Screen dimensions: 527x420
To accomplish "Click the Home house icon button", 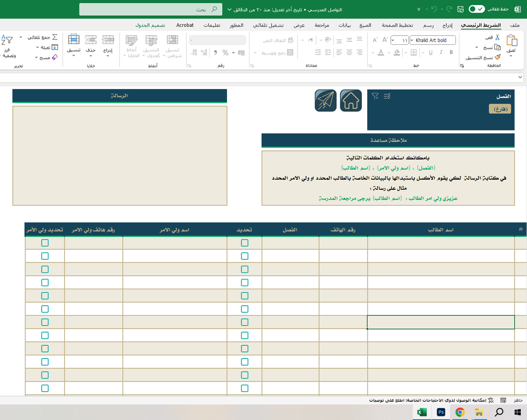I will tap(351, 100).
